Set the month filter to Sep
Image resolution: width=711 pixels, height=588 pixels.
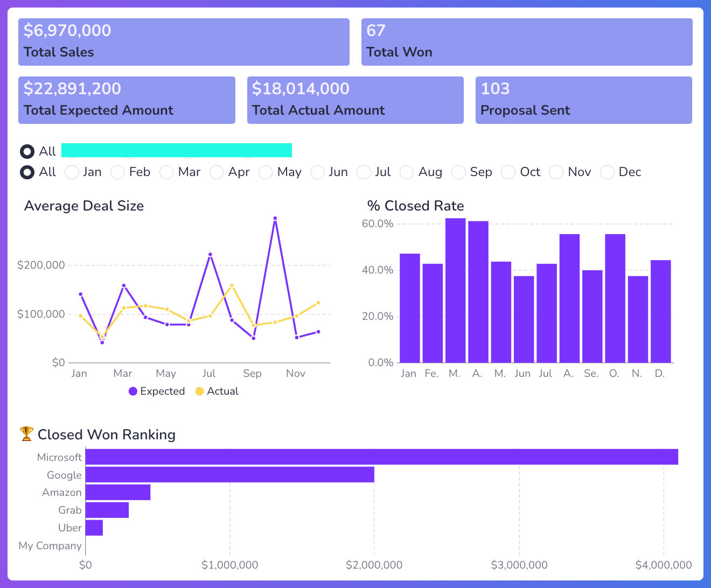tap(458, 172)
